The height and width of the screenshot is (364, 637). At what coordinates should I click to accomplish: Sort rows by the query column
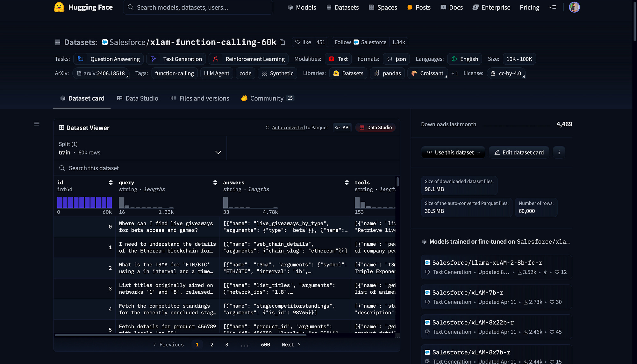pyautogui.click(x=215, y=182)
